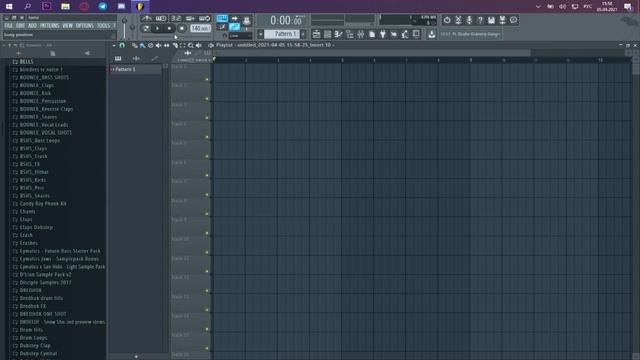Click the time display 0:00:00

tap(287, 20)
